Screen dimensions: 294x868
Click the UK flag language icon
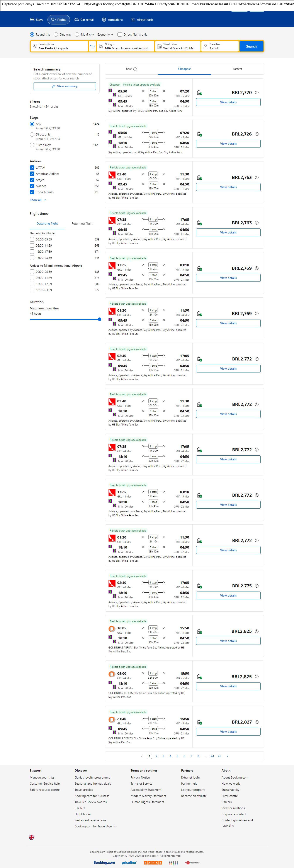(x=32, y=837)
